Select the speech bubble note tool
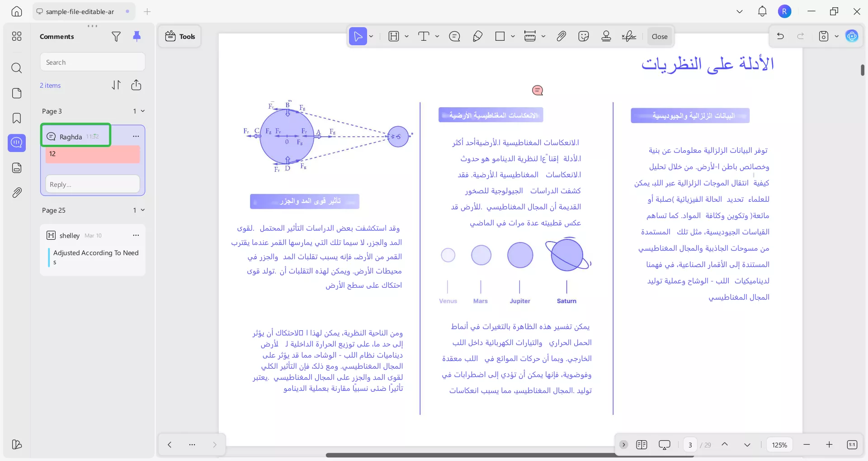This screenshot has height=461, width=868. click(454, 36)
